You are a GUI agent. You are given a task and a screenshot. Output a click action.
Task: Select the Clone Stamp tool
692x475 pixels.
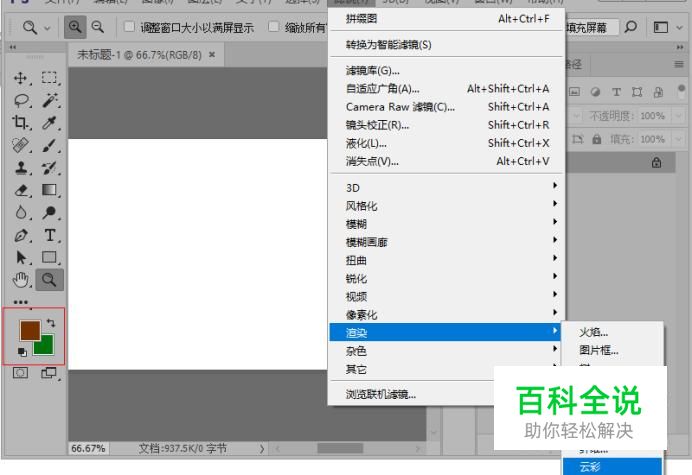point(21,168)
